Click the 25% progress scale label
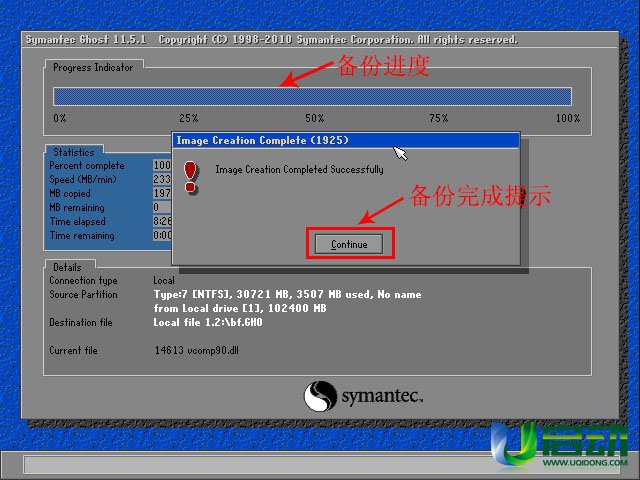 (189, 118)
